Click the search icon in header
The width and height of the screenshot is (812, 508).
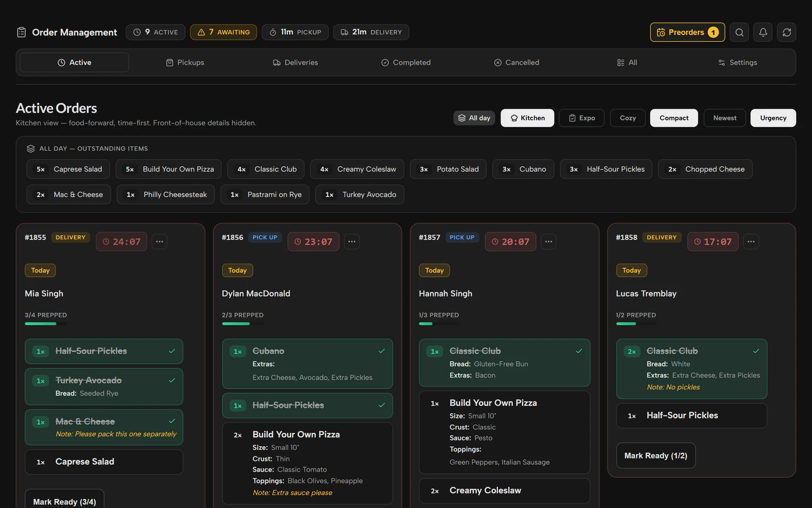(x=739, y=33)
